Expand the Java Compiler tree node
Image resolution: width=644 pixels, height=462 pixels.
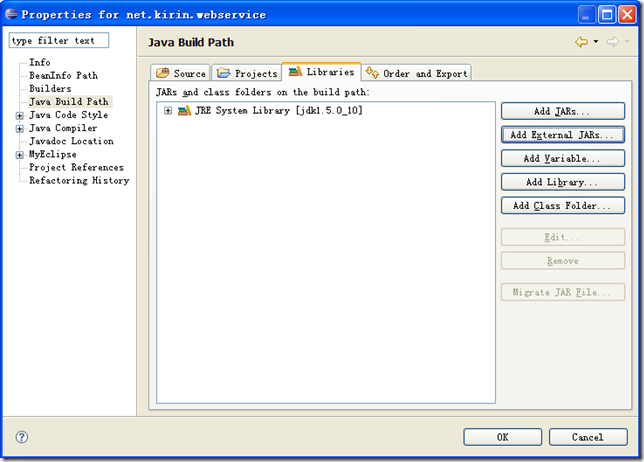[19, 129]
